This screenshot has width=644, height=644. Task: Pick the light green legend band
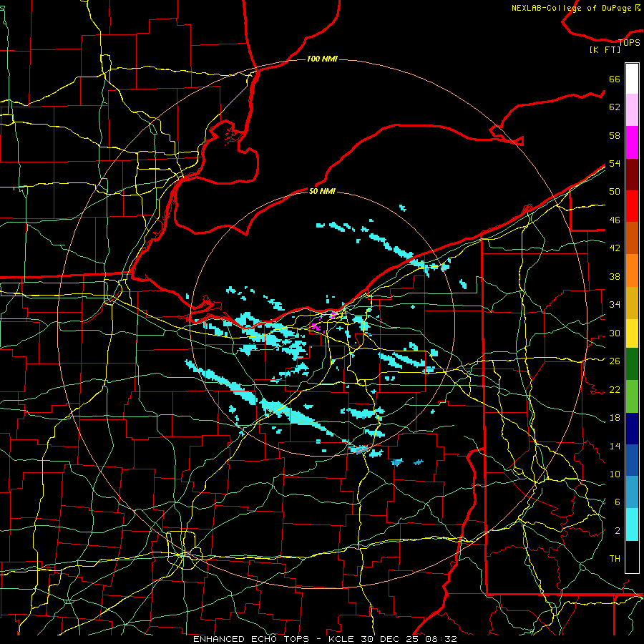pos(632,396)
